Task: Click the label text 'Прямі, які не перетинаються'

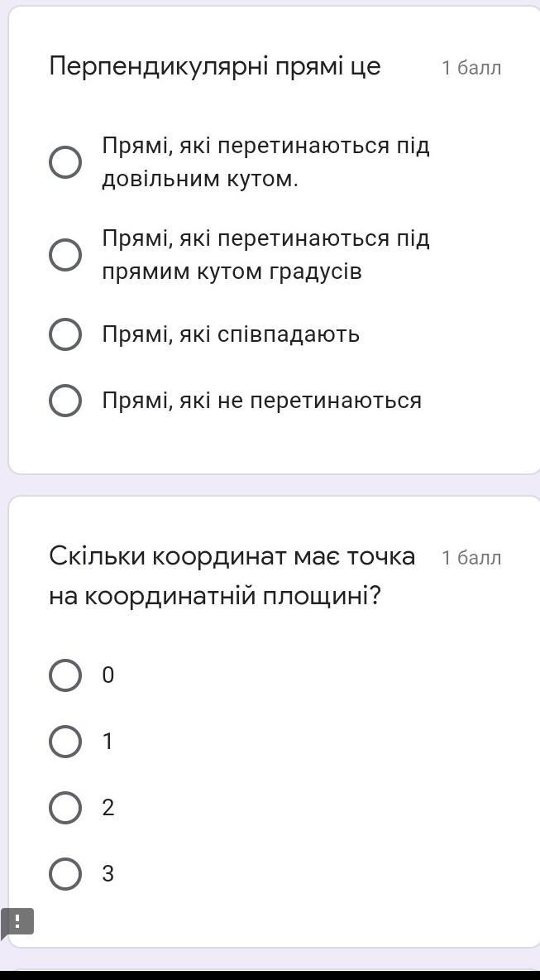Action: point(262,401)
